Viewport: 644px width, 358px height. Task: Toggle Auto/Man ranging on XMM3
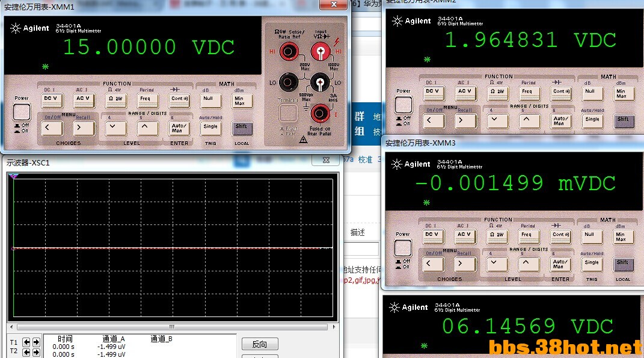click(560, 264)
